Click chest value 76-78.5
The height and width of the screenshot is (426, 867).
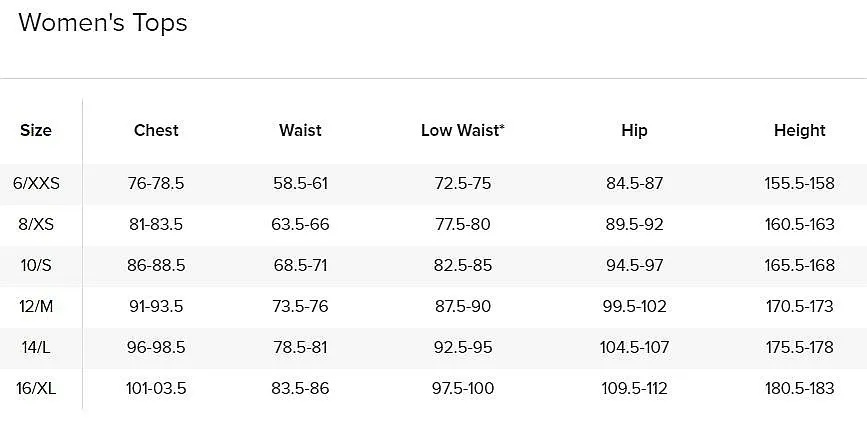(156, 183)
